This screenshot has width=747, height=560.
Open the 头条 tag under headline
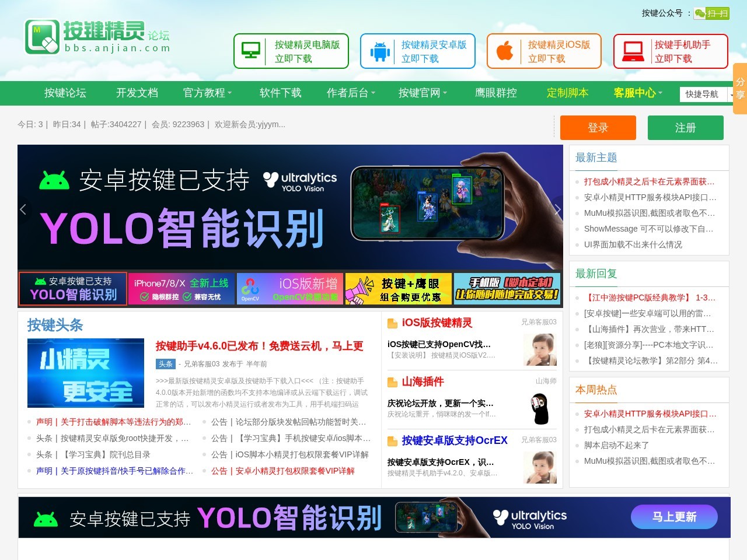click(x=165, y=364)
